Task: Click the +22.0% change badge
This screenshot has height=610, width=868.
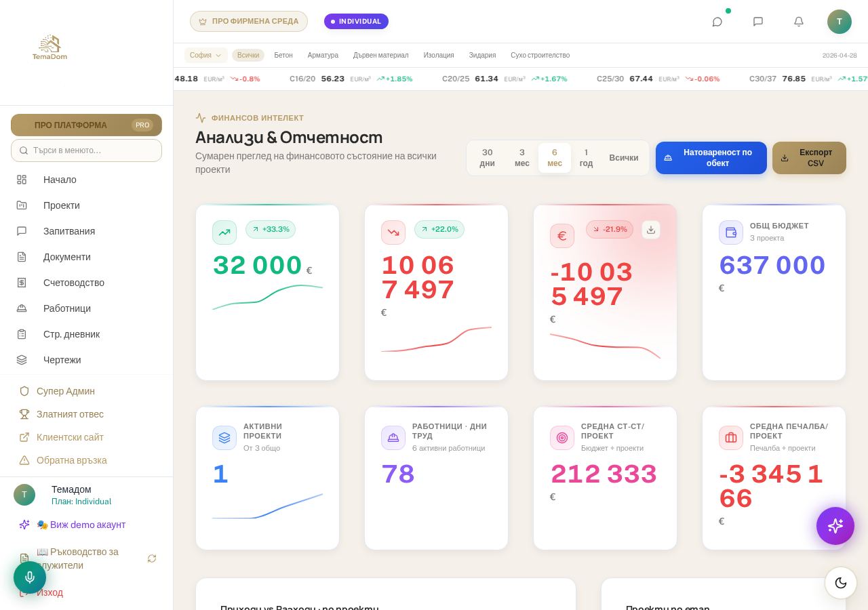Action: point(439,229)
